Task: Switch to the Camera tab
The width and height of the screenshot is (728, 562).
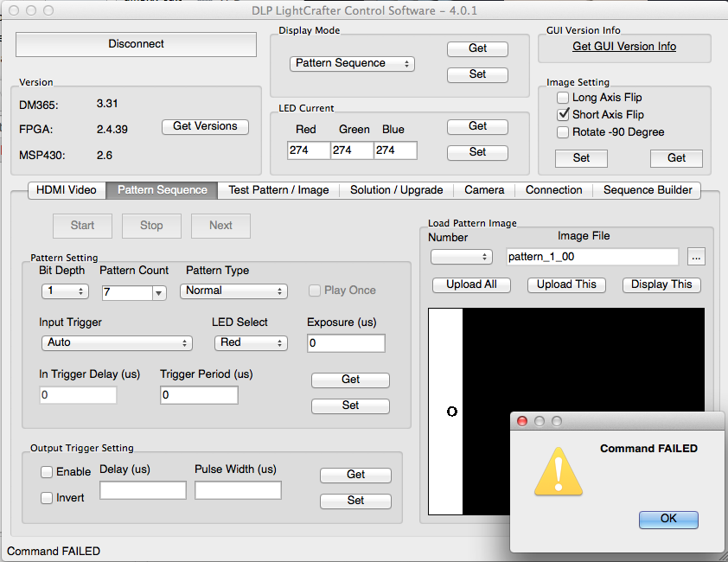Action: click(x=484, y=190)
